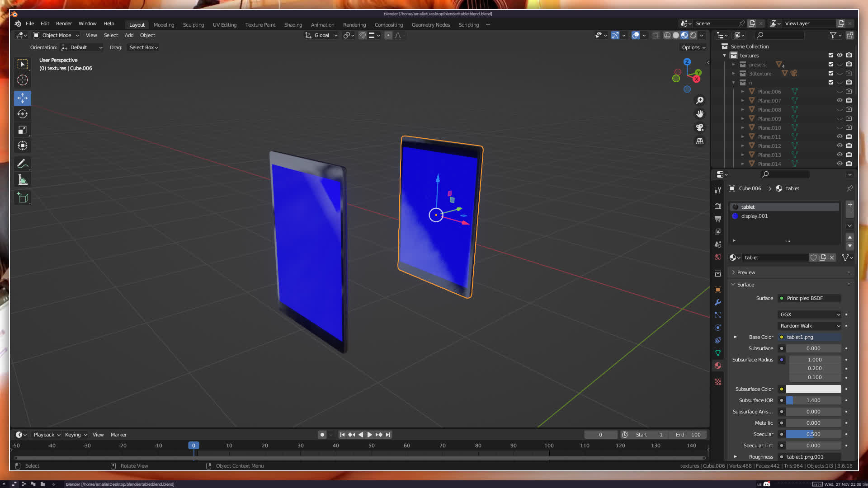This screenshot has height=488, width=868.
Task: Expand the Preview panel
Action: pyautogui.click(x=746, y=272)
